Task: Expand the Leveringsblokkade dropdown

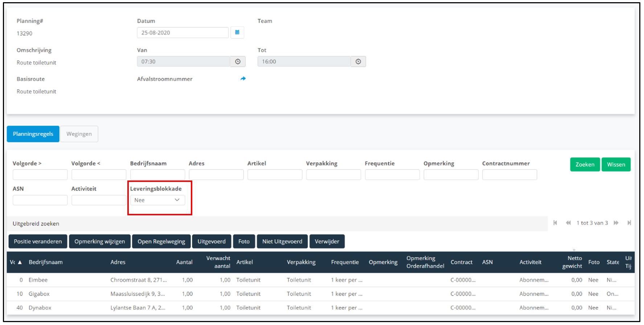Action: [x=157, y=200]
